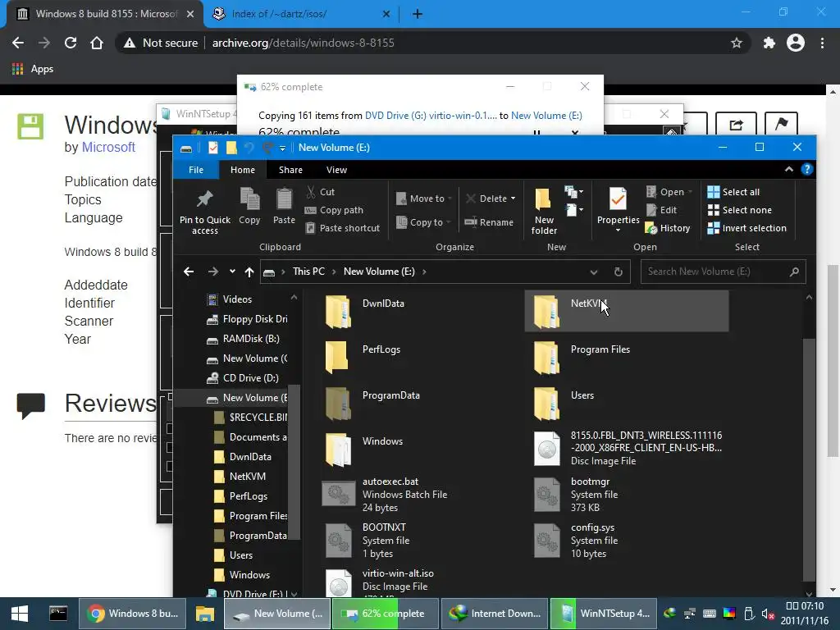This screenshot has height=630, width=840.
Task: Click the Microsoft author link
Action: coord(108,148)
